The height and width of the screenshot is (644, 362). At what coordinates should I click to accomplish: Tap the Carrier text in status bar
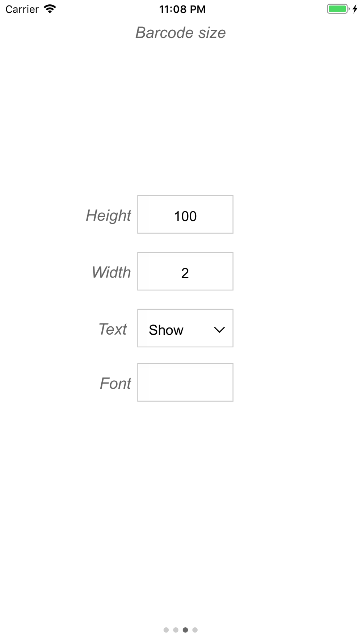click(22, 9)
